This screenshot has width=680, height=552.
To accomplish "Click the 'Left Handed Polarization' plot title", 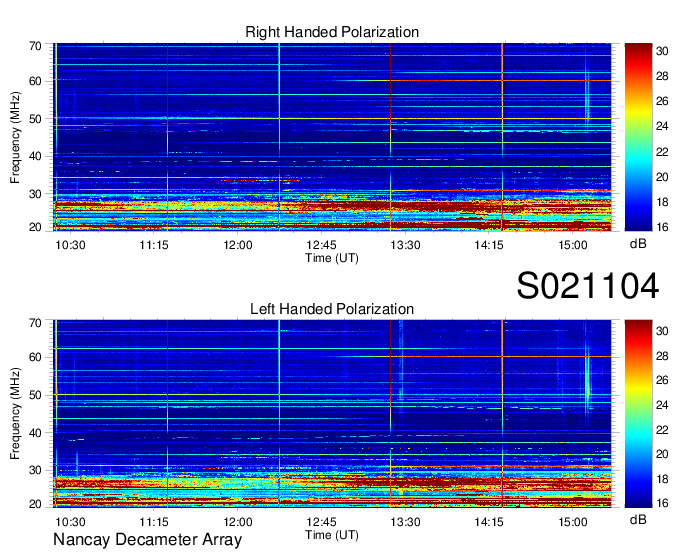I will (332, 309).
